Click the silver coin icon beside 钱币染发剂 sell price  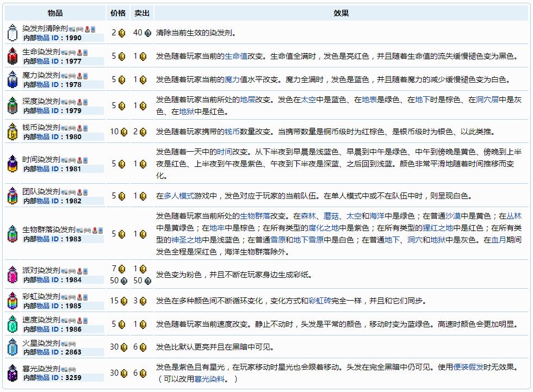pos(142,131)
